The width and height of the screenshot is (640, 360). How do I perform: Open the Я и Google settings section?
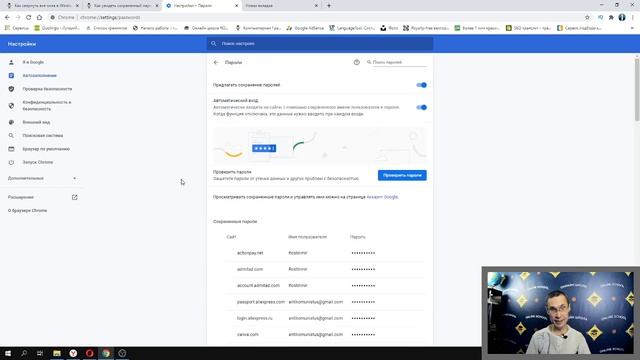coord(33,62)
